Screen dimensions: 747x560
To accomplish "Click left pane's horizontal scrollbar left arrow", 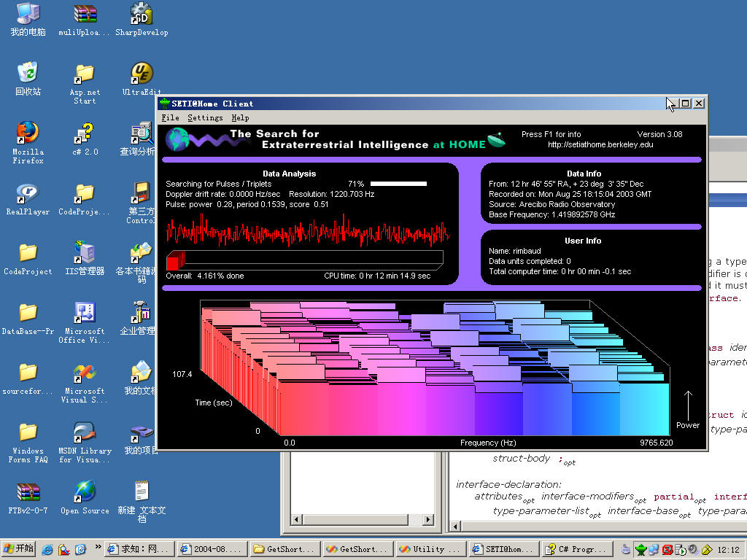I will (296, 519).
